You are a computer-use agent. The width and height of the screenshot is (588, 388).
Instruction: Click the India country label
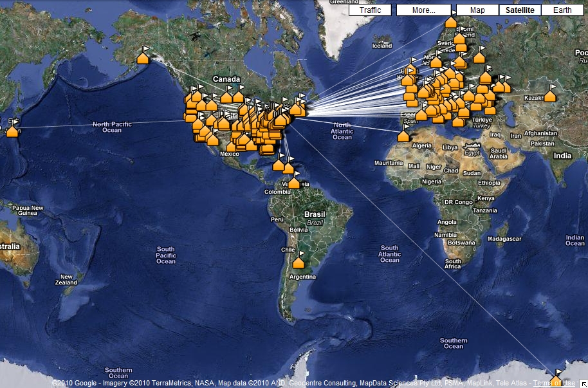tap(563, 156)
